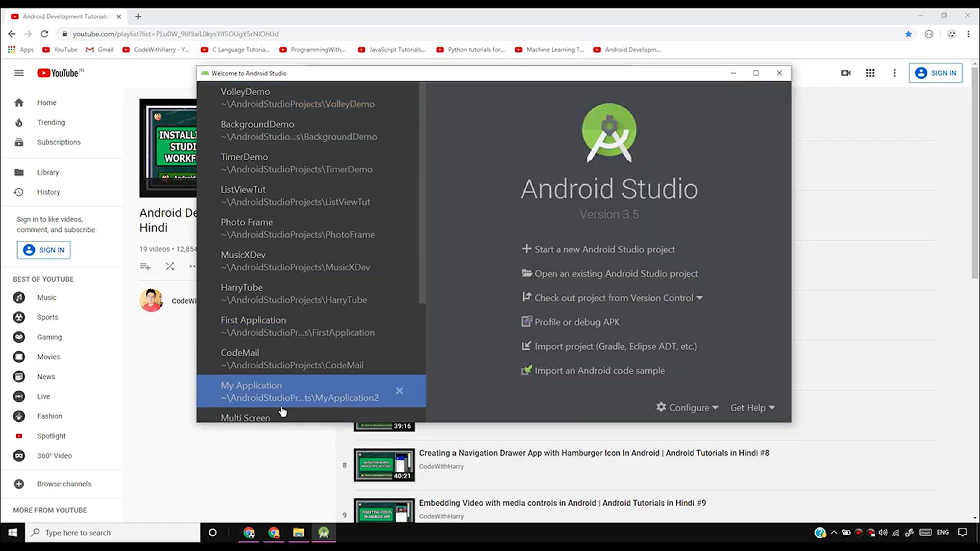Open History in the YouTube sidebar
The height and width of the screenshot is (551, 980).
coord(48,192)
